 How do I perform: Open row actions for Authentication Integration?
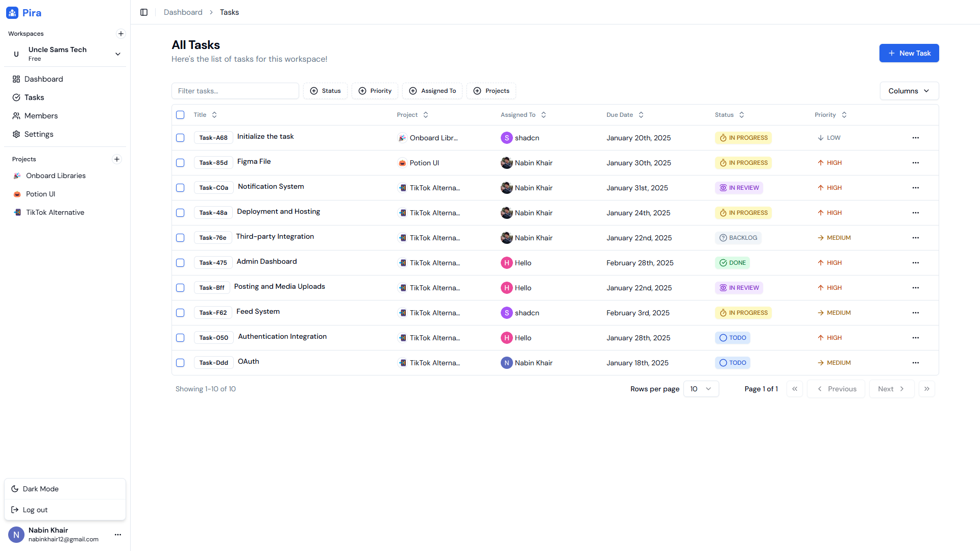(x=916, y=338)
